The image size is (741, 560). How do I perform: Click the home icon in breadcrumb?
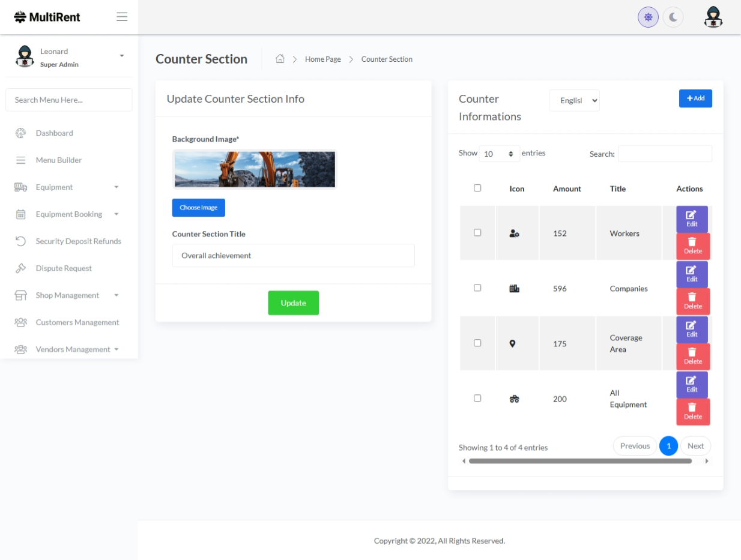pos(280,59)
